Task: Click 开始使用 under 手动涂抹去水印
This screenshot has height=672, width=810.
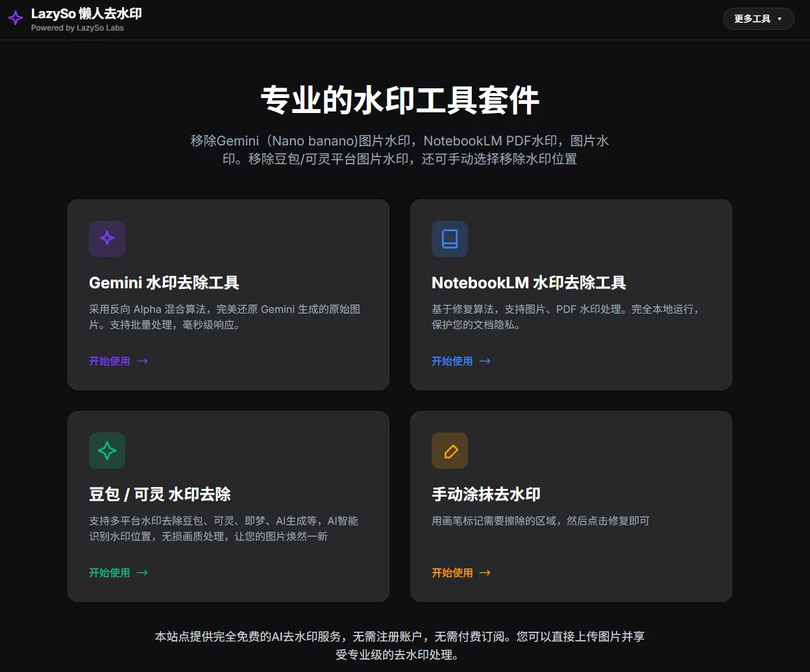Action: point(452,573)
